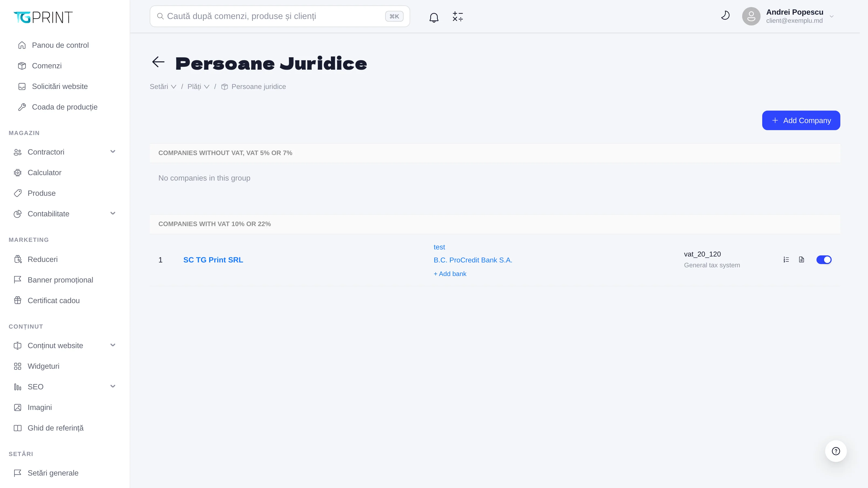Viewport: 868px width, 488px height.
Task: Open the Imagini page
Action: [x=40, y=407]
